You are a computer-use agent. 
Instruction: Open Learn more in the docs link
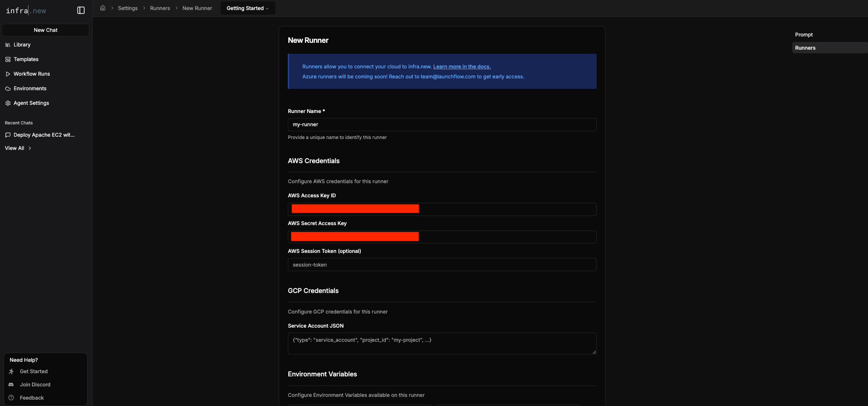[x=462, y=67]
